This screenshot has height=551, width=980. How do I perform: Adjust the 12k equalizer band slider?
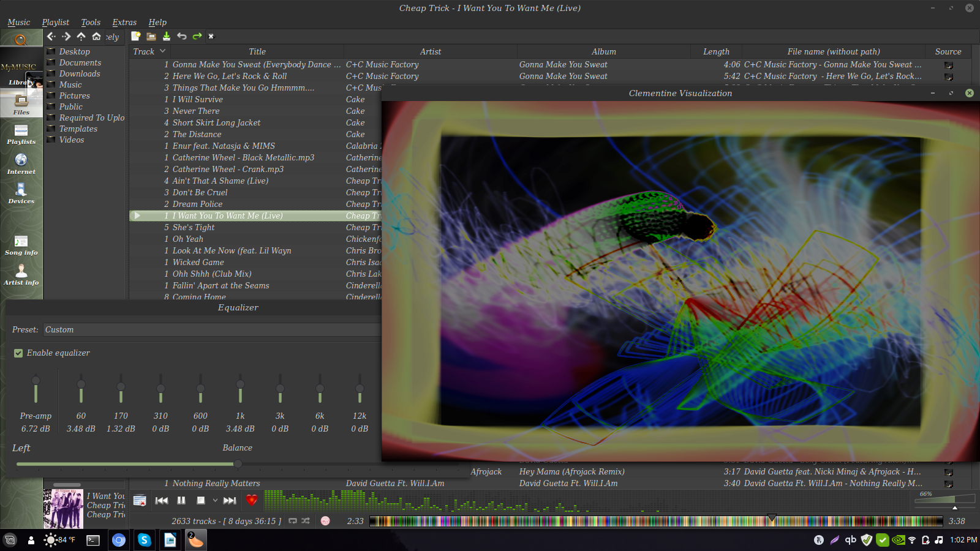pyautogui.click(x=360, y=389)
